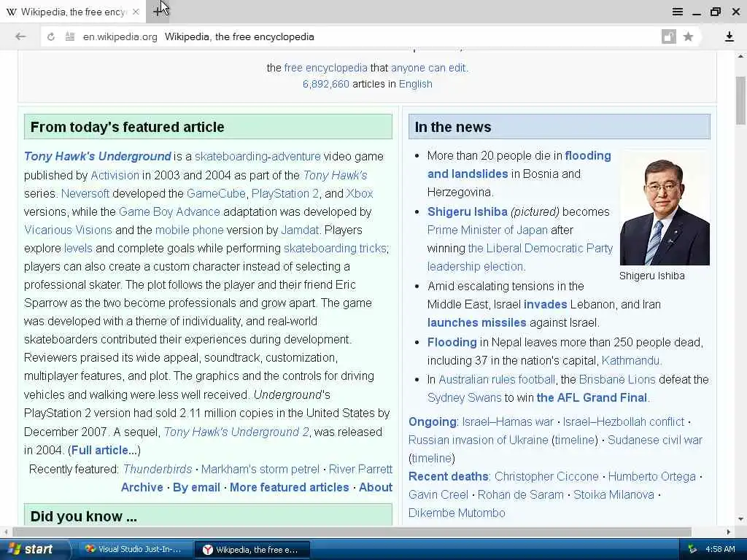Image resolution: width=747 pixels, height=560 pixels.
Task: Open More featured articles link
Action: [289, 487]
